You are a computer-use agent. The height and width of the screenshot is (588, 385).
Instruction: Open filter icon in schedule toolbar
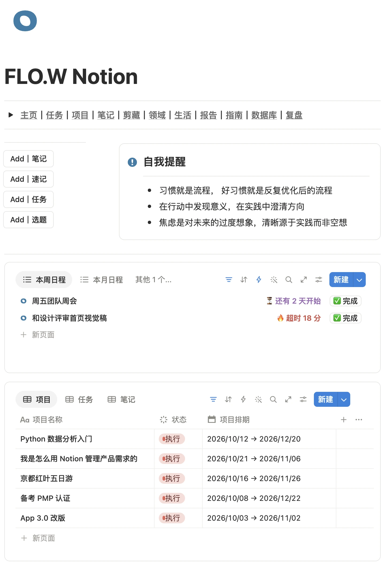point(229,280)
